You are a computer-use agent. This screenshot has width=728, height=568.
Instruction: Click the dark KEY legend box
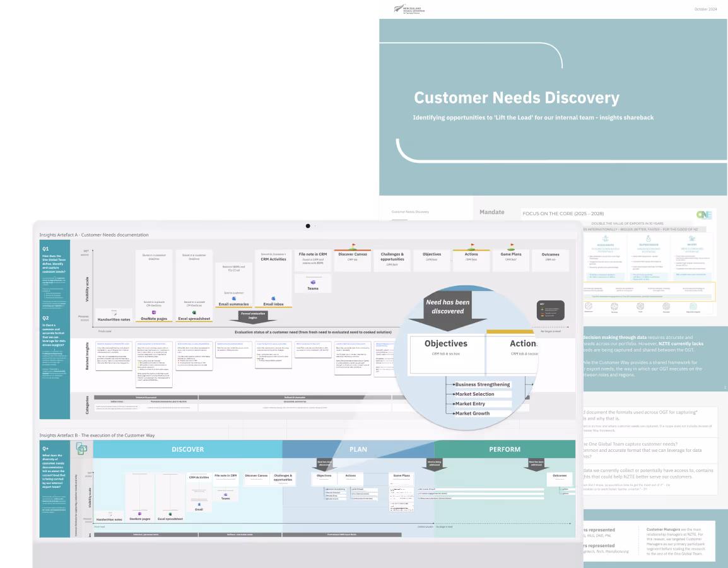pos(551,311)
